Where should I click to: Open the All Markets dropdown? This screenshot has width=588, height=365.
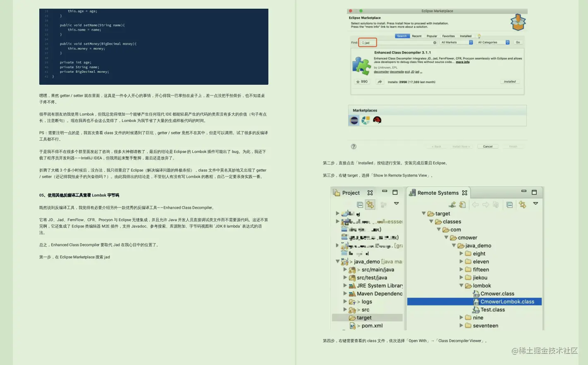pos(457,42)
